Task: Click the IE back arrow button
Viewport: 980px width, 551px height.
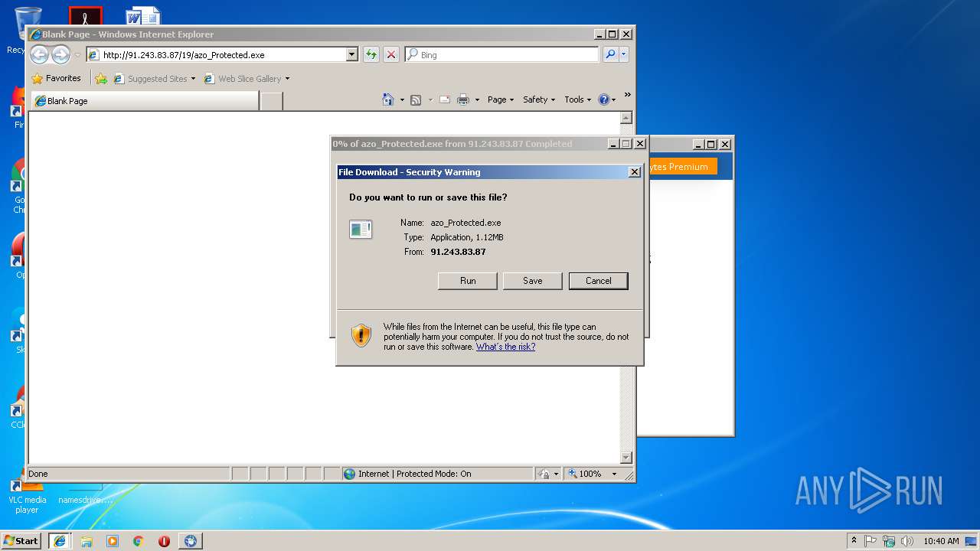Action: 39,54
